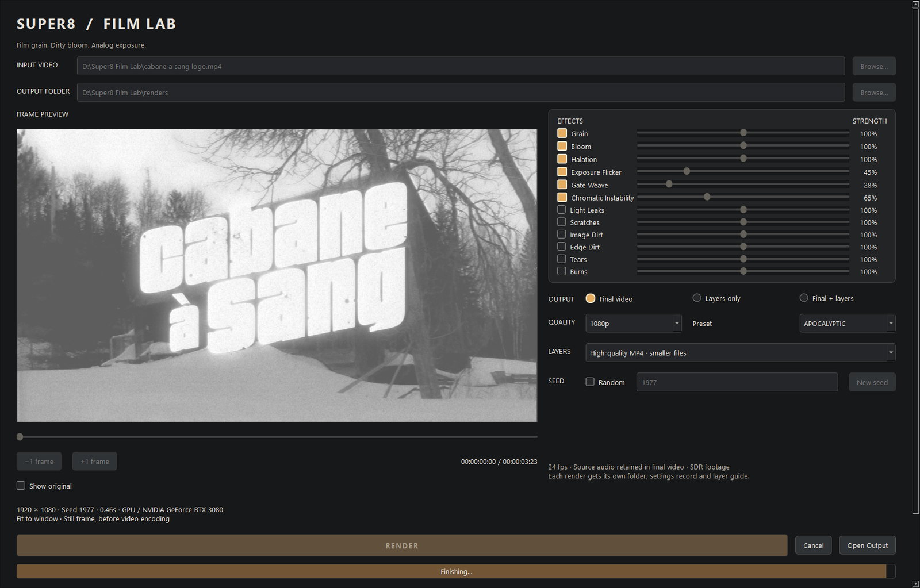Click the frame preview scrubber handle

[x=20, y=437]
